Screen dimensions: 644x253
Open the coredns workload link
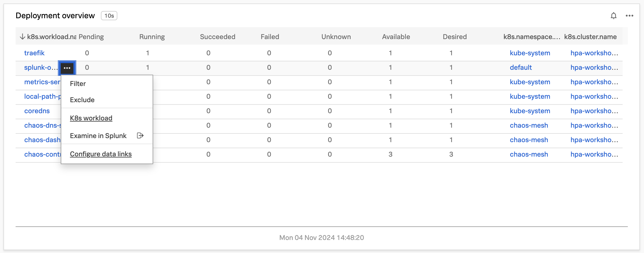[37, 111]
